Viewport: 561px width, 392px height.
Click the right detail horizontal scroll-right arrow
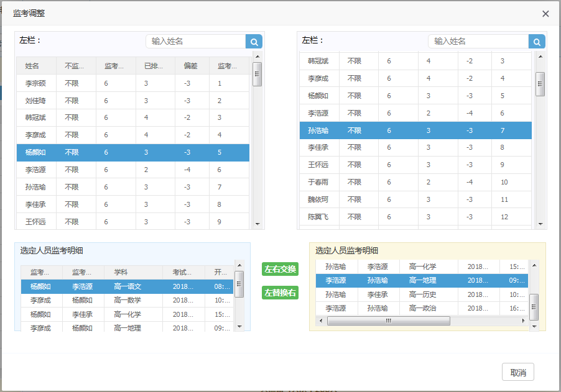[x=523, y=321]
